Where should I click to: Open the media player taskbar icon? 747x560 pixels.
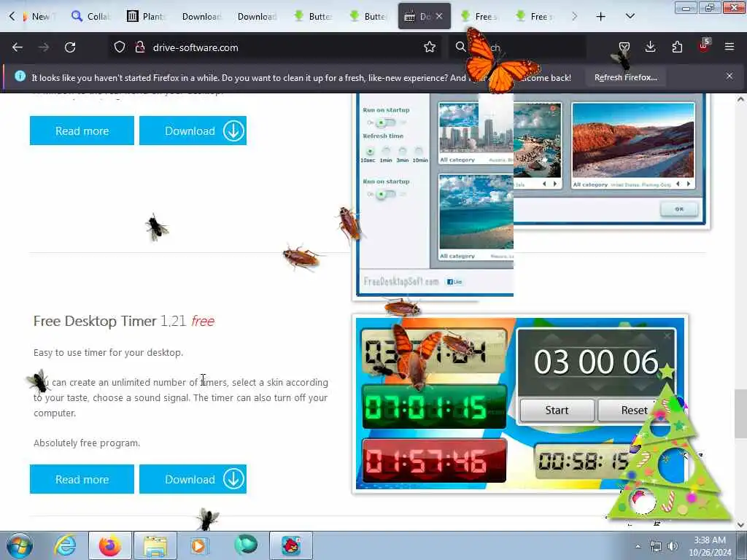tap(198, 545)
